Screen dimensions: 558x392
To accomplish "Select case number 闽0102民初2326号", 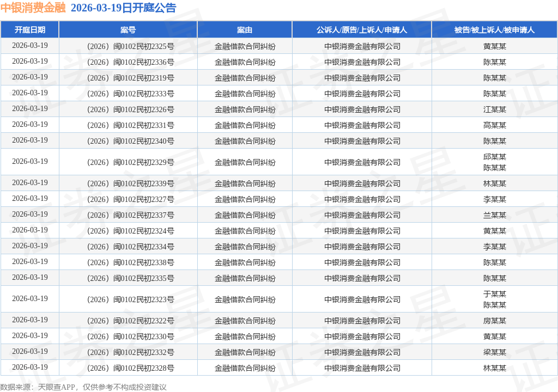I will pos(131,109).
